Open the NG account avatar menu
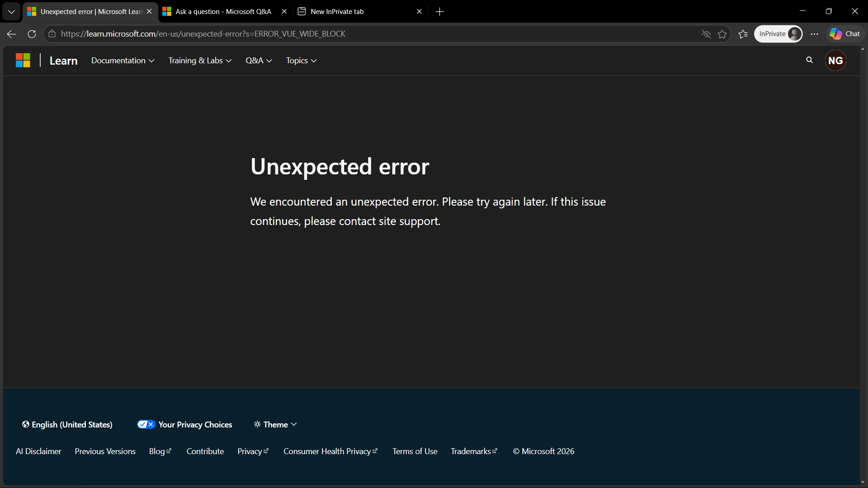868x488 pixels. coord(835,61)
